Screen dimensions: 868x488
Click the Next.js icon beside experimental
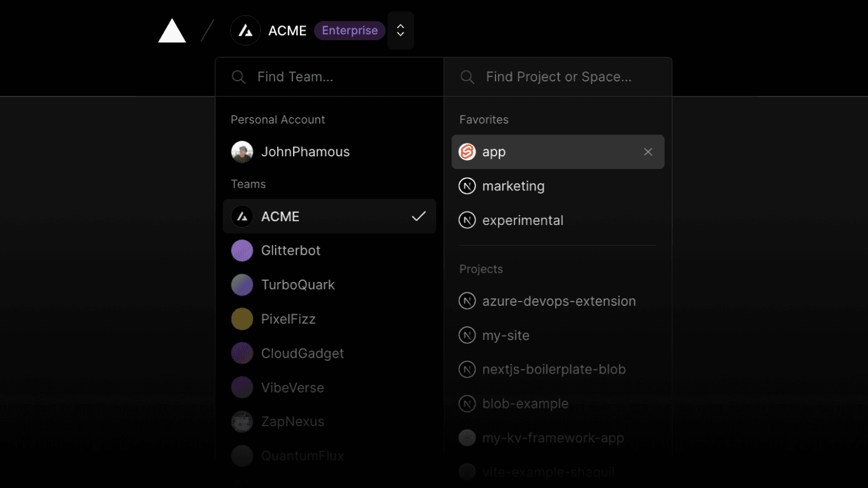(x=467, y=220)
